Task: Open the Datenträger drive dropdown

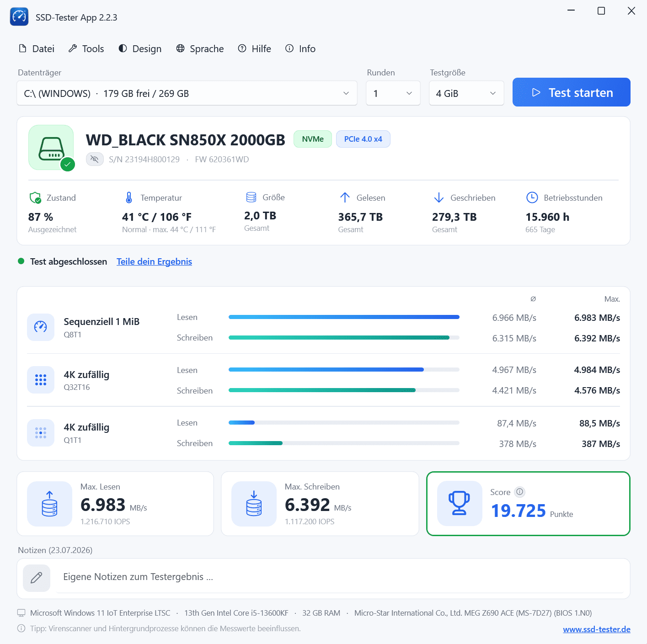Action: point(187,93)
